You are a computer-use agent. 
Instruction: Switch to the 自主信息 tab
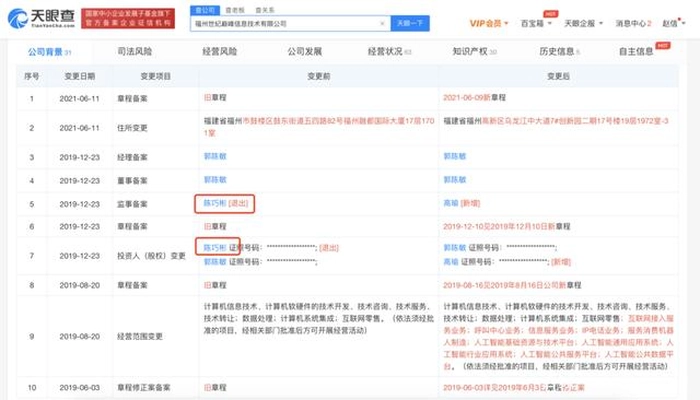point(639,50)
